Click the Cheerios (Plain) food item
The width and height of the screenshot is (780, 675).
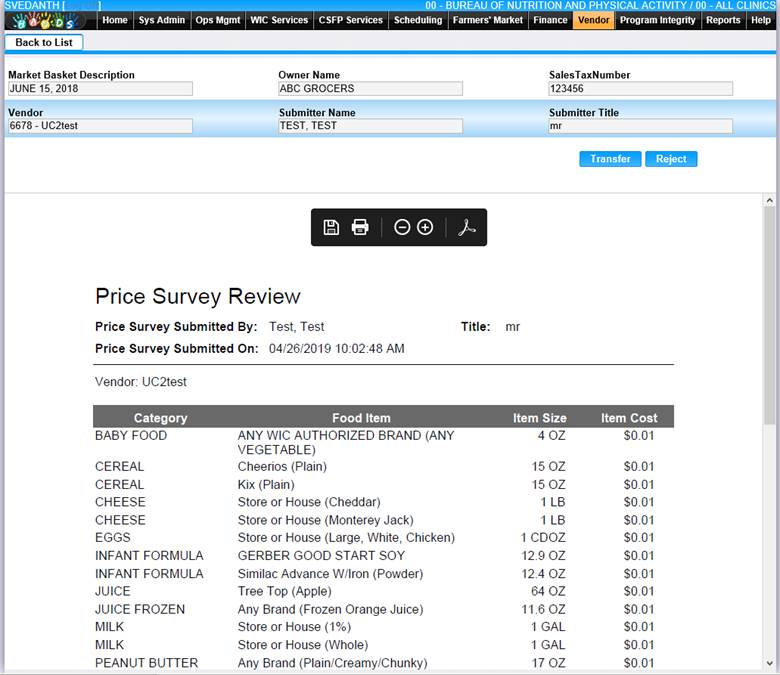[282, 467]
